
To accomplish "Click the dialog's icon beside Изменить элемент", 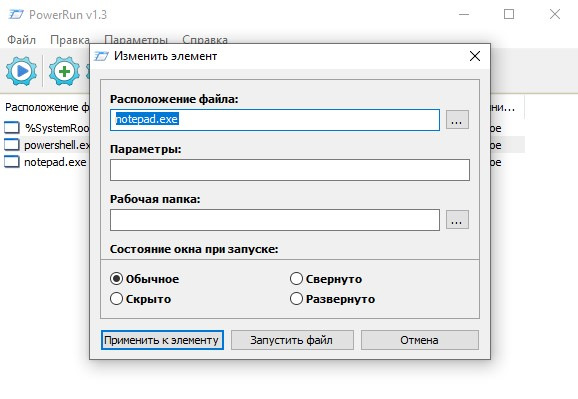I will pos(101,56).
